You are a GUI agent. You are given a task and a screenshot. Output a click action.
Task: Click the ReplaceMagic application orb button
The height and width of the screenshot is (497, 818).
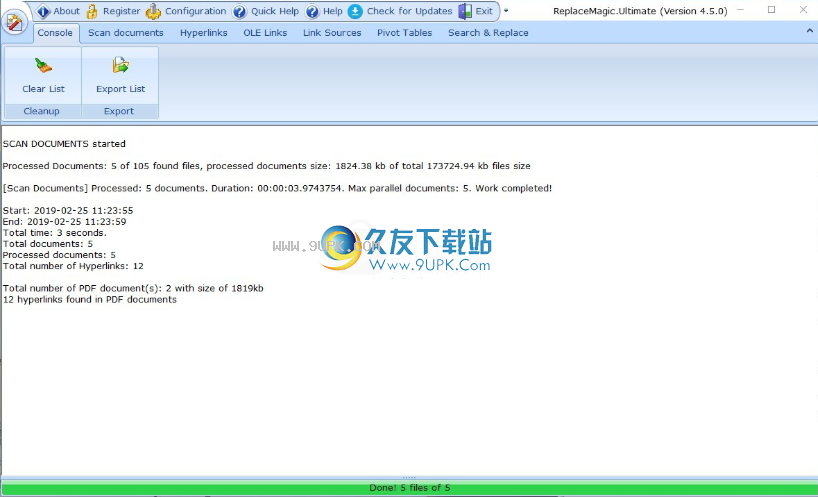pos(14,23)
